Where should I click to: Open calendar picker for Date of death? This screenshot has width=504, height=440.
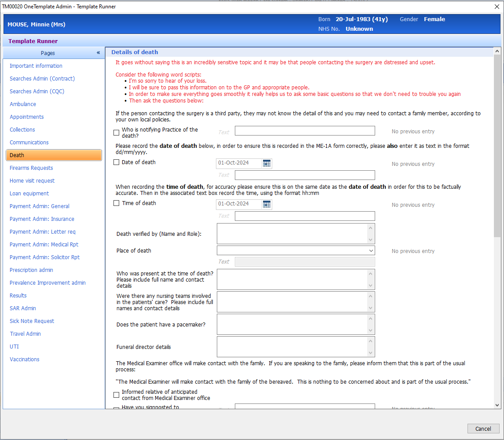click(x=267, y=163)
